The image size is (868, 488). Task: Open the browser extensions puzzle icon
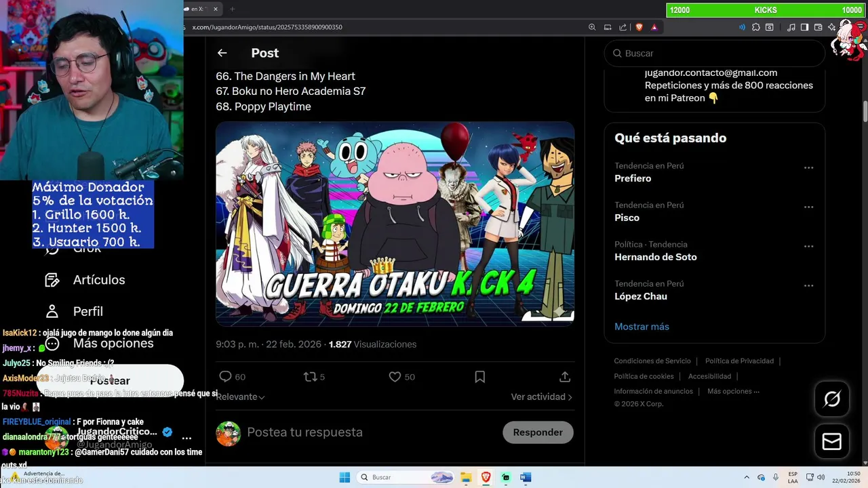point(756,27)
